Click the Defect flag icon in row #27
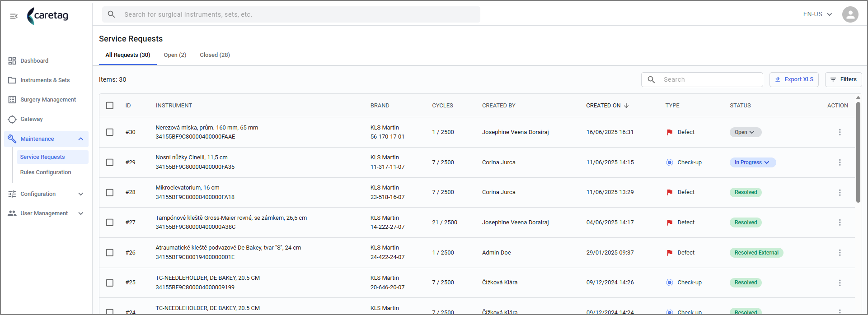This screenshot has width=868, height=315. pyautogui.click(x=670, y=222)
